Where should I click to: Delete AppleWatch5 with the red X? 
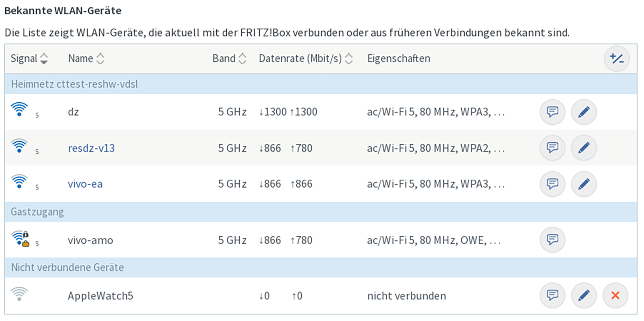point(615,295)
